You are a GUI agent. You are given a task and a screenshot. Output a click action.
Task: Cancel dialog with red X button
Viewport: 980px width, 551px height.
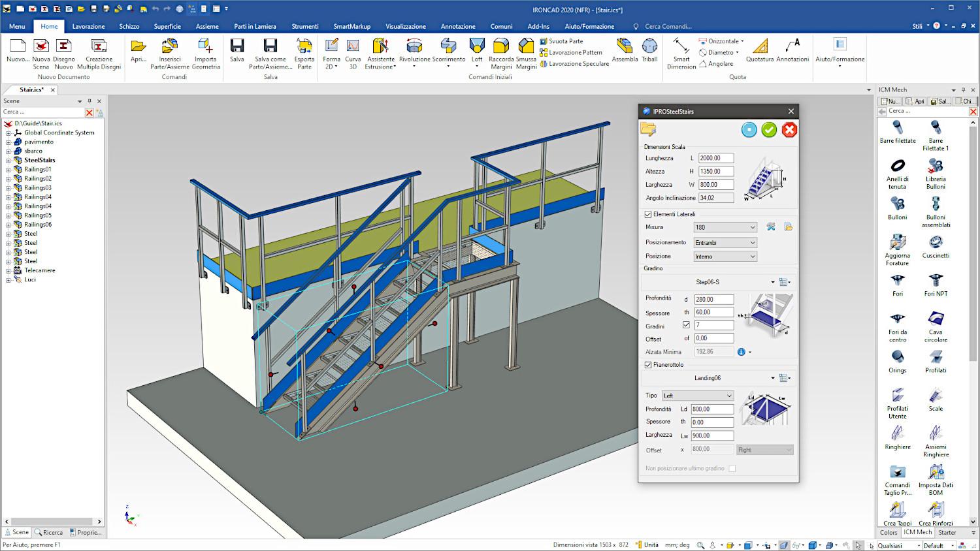click(789, 130)
